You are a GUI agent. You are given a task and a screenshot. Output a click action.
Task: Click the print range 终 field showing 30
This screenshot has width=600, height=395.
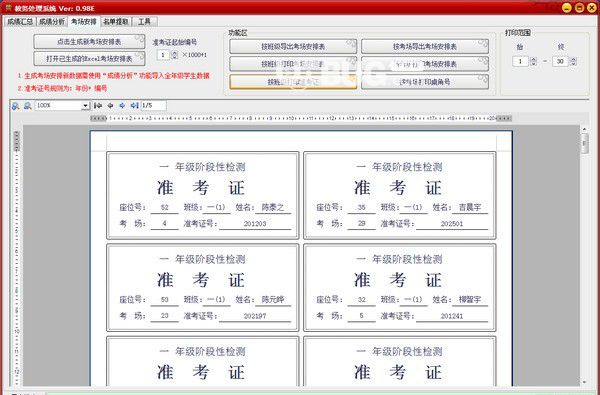pyautogui.click(x=560, y=61)
